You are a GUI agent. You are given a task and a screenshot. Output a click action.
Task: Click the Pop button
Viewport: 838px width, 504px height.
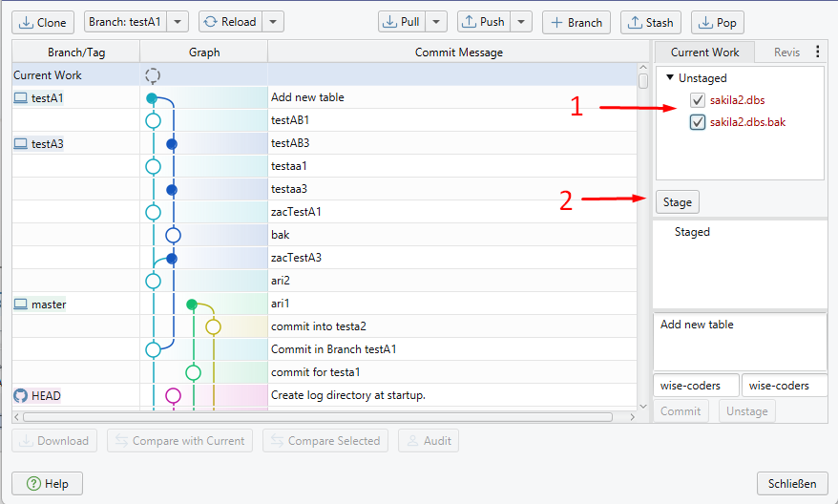(717, 23)
